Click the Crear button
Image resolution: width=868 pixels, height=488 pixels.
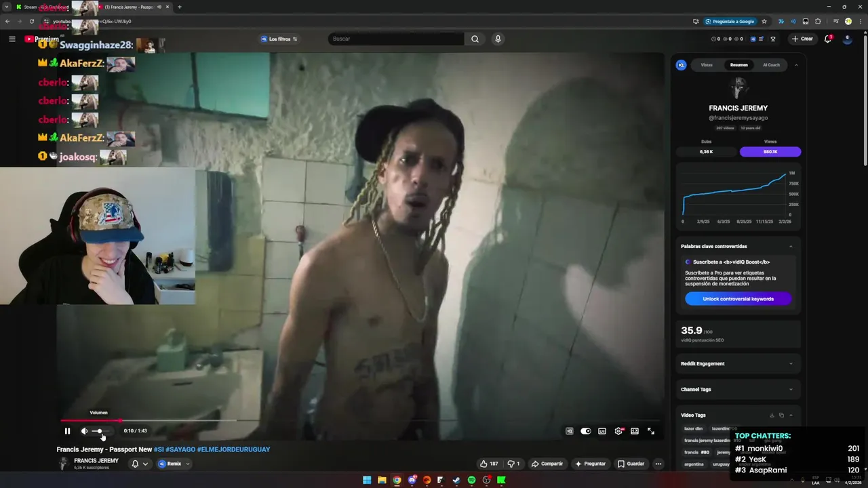802,39
